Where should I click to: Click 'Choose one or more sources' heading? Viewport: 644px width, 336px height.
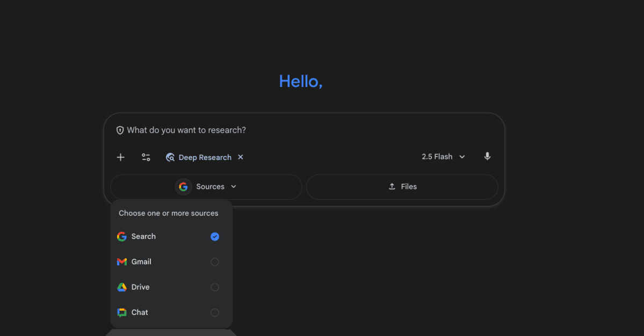169,213
